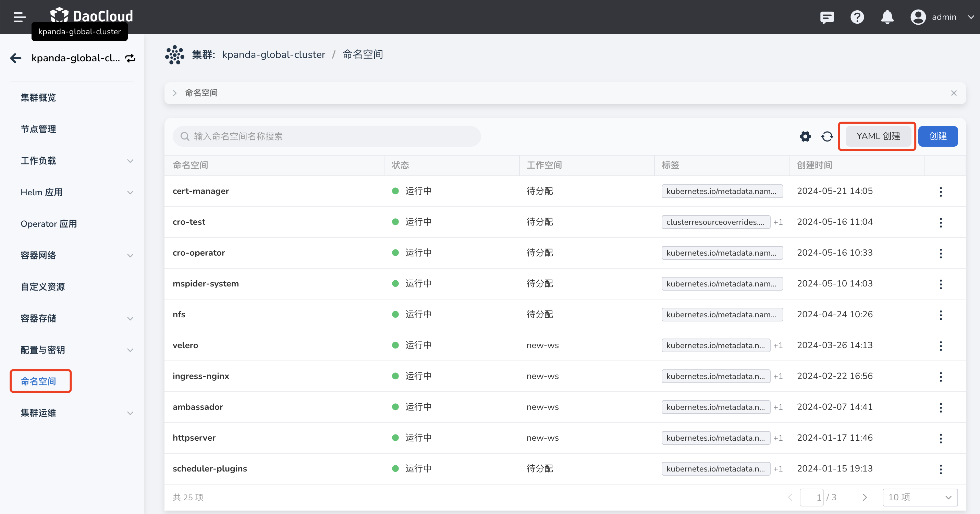Click the YAML 创建 button
Image resolution: width=980 pixels, height=514 pixels.
coord(878,136)
